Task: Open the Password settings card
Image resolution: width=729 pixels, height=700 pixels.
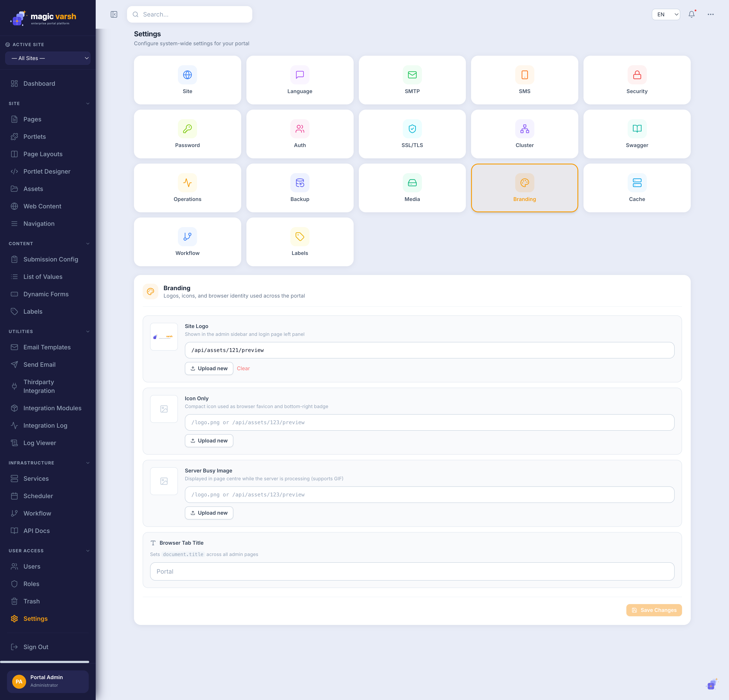Action: [x=187, y=134]
